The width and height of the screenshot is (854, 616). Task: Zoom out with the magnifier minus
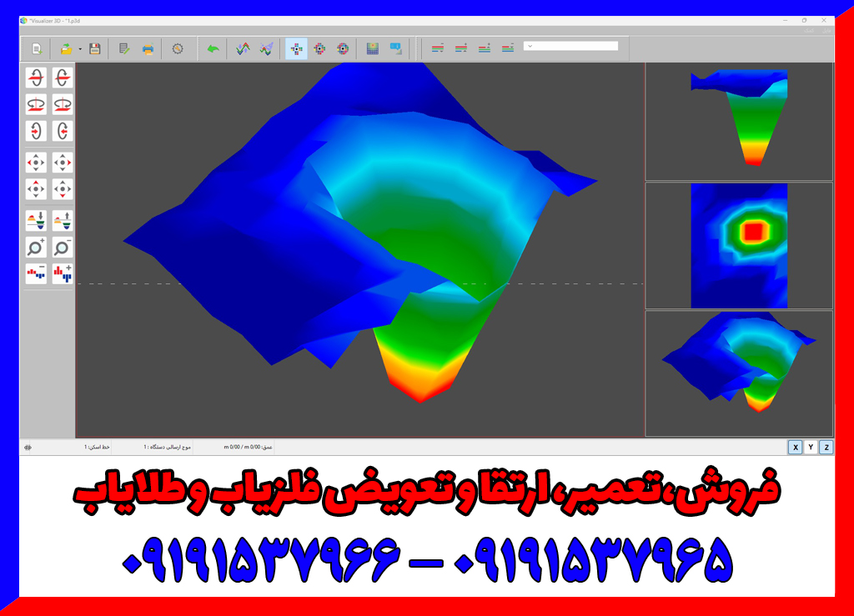63,248
